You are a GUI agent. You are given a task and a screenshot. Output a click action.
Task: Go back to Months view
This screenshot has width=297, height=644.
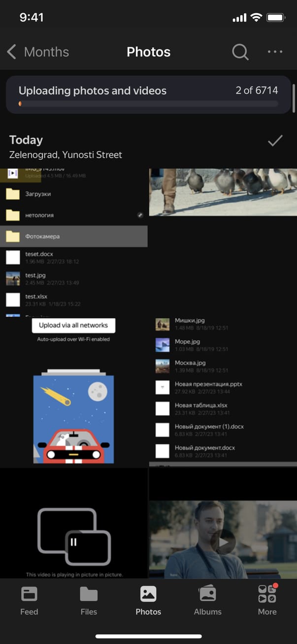pos(46,52)
